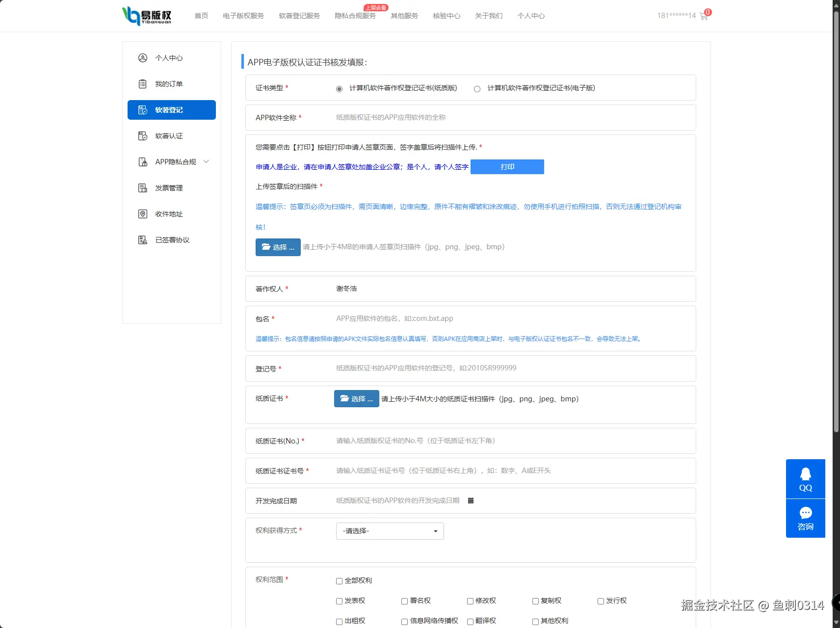Open 软著登记服务 in the top navigation
840x628 pixels.
[x=299, y=16]
